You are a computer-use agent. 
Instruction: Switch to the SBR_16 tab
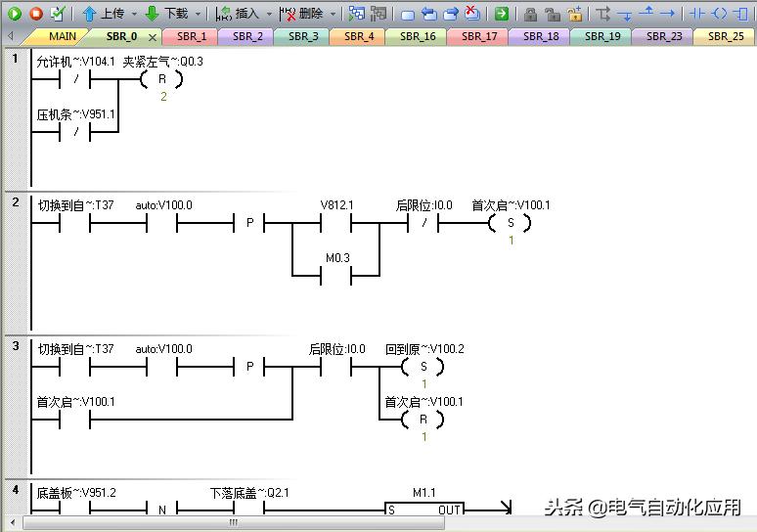pyautogui.click(x=418, y=37)
